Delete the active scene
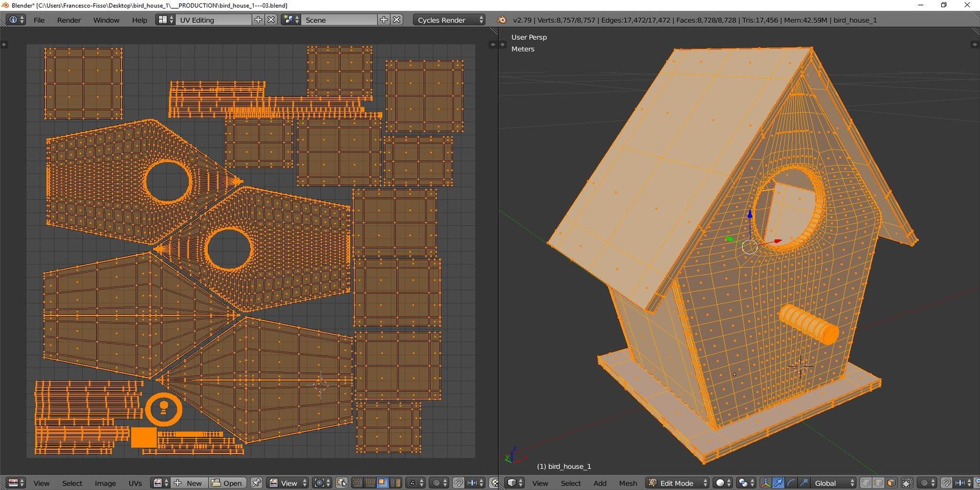 (x=397, y=20)
